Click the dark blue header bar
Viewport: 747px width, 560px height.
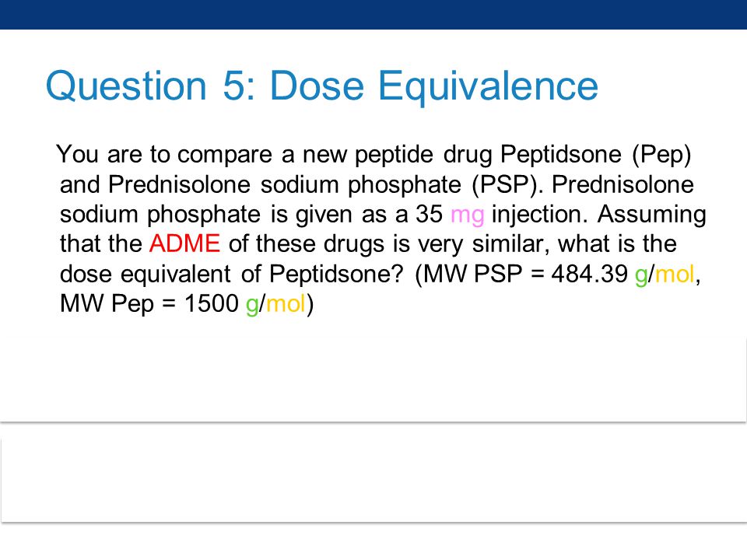[373, 14]
